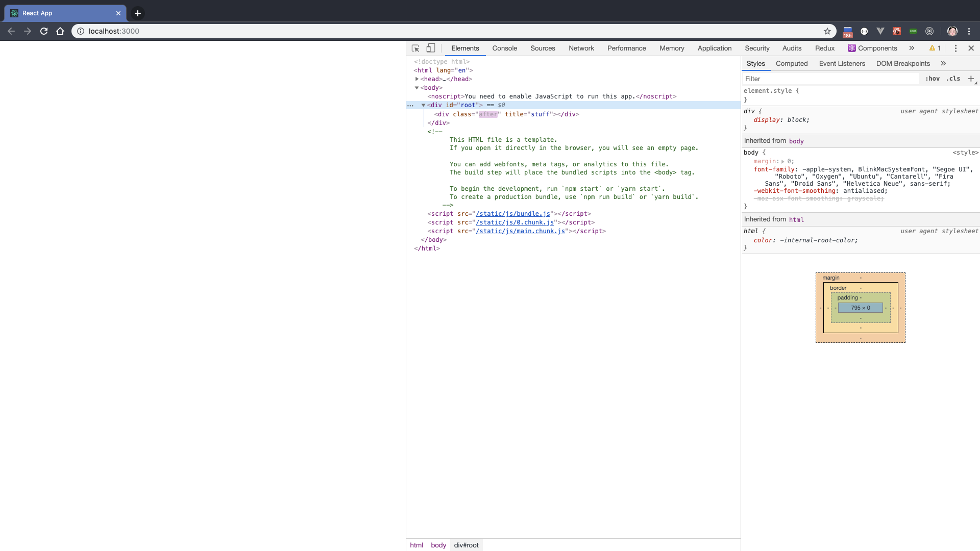
Task: Open the new tab plus button
Action: click(138, 13)
